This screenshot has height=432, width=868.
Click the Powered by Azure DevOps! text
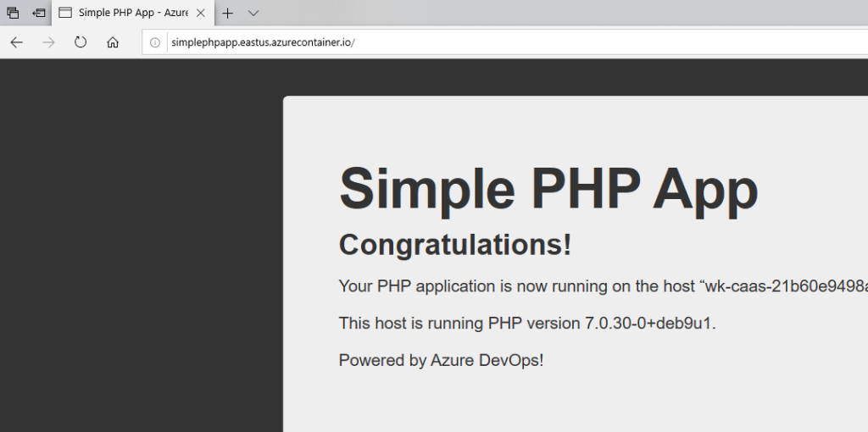[441, 360]
